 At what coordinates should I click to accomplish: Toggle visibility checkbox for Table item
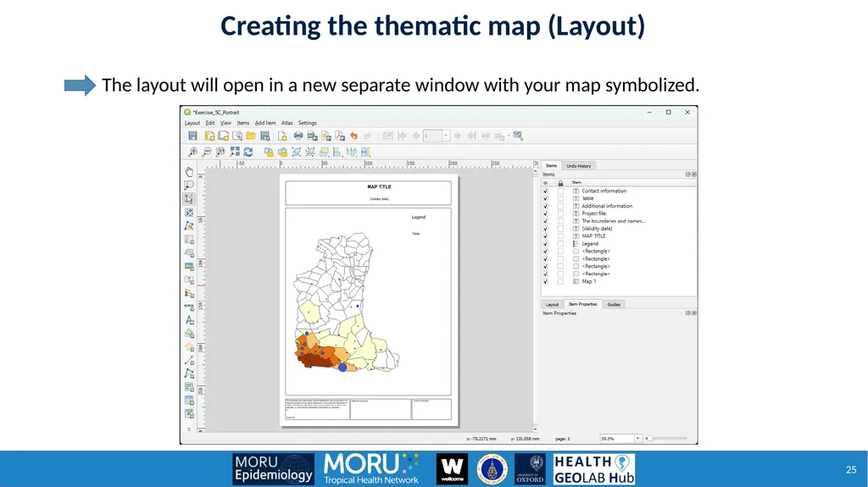point(545,198)
